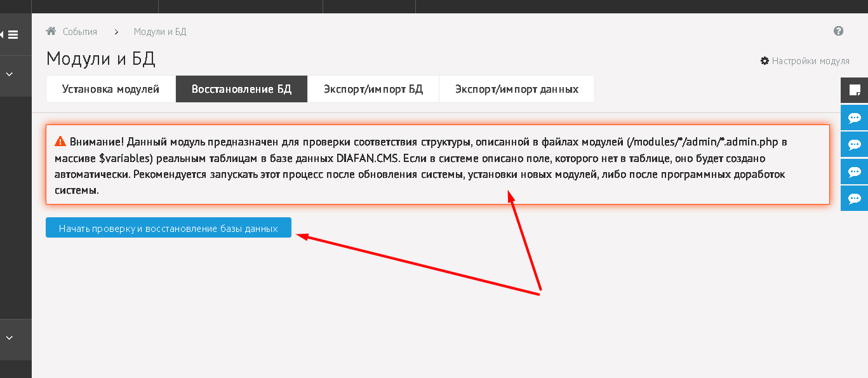This screenshot has height=378, width=868.
Task: Click the third blue chat bubble icon
Action: (854, 172)
